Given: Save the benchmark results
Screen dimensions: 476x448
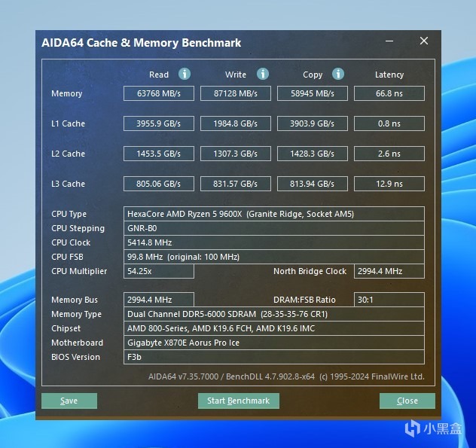Looking at the screenshot, I should pyautogui.click(x=69, y=401).
